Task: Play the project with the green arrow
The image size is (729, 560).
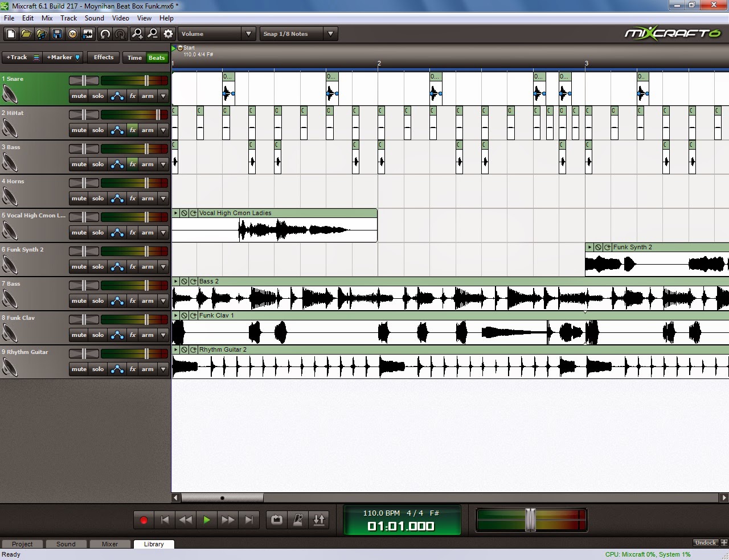Action: click(x=207, y=520)
